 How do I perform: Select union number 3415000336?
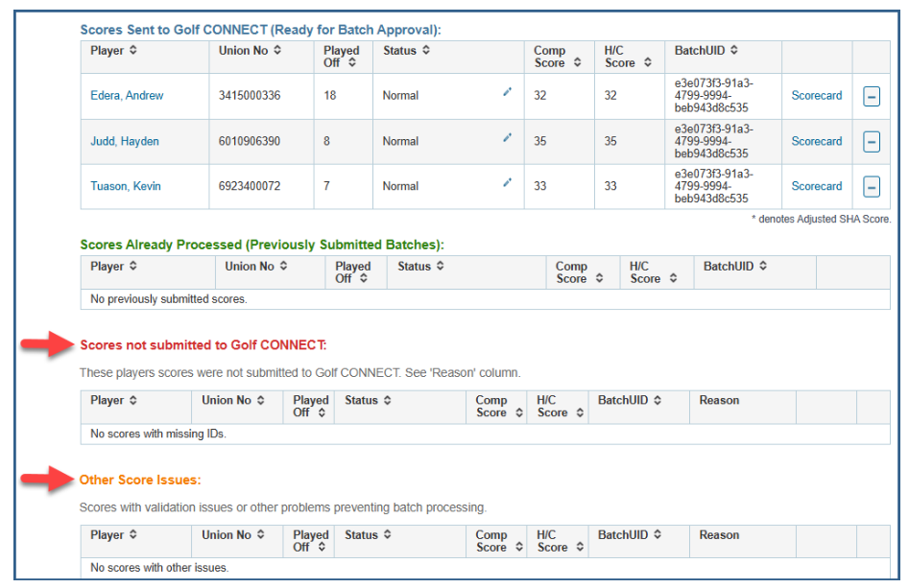[250, 96]
